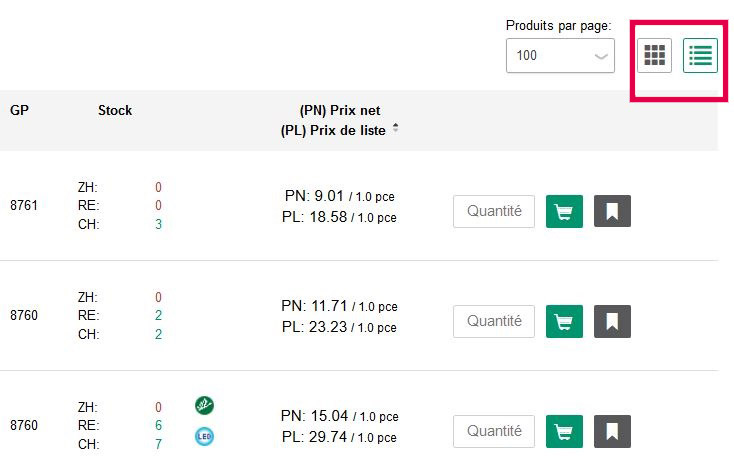The height and width of the screenshot is (472, 734).
Task: Bookmark the product priced PN 9.01
Action: click(x=612, y=211)
